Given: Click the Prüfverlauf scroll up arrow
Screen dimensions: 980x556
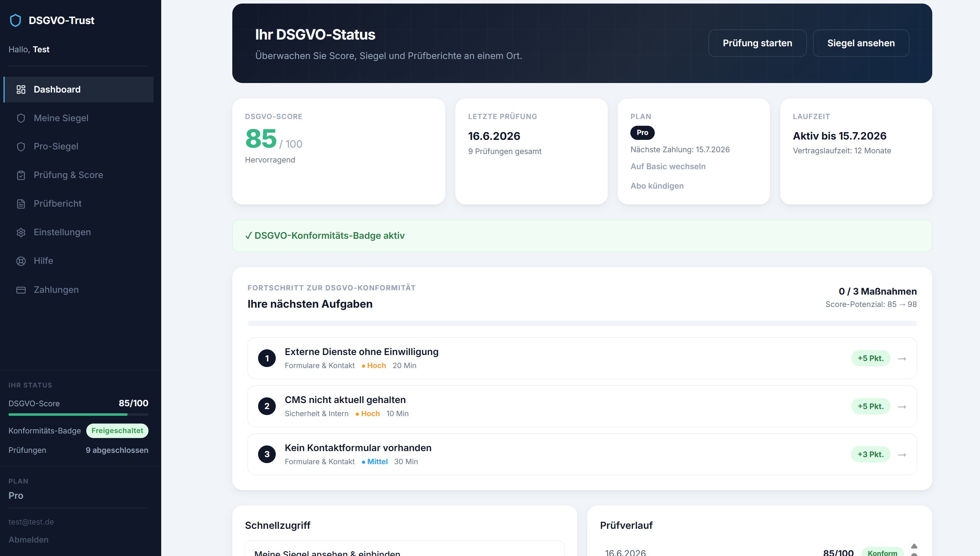Looking at the screenshot, I should coord(914,546).
